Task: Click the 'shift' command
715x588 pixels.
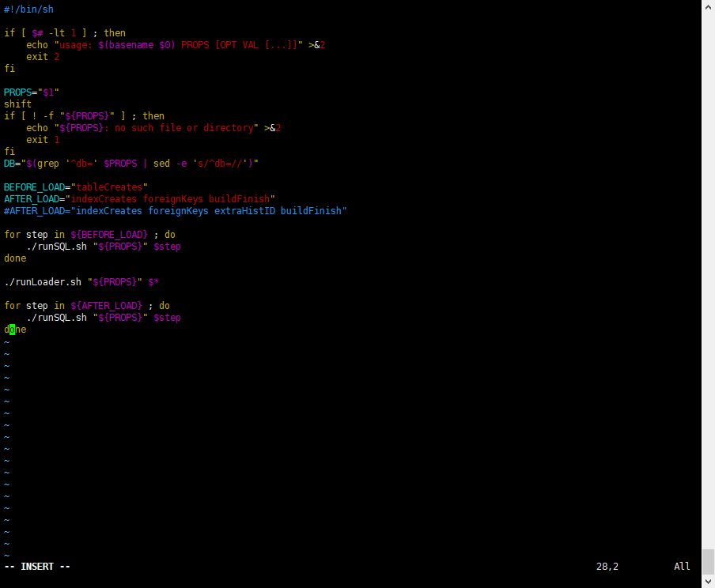Action: coord(17,104)
